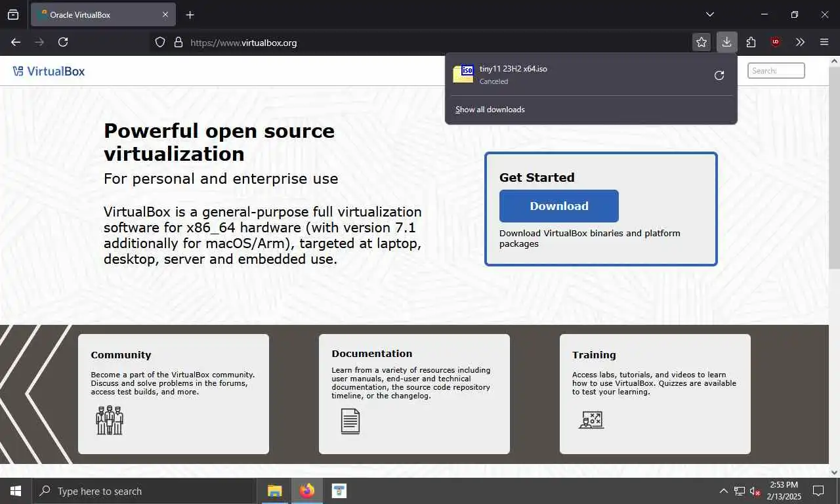The width and height of the screenshot is (840, 504).
Task: Click the taskbar search box
Action: pyautogui.click(x=144, y=491)
